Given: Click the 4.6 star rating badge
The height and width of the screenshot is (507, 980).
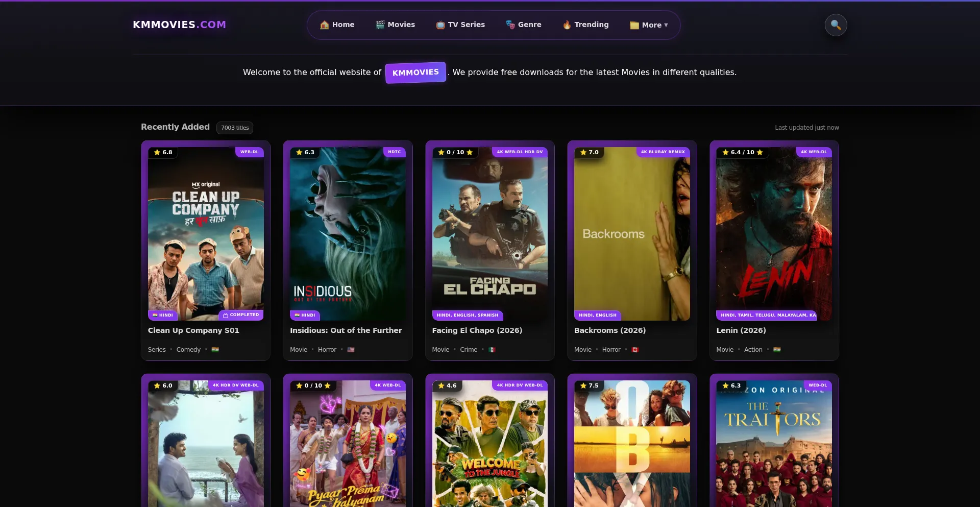Looking at the screenshot, I should click(447, 385).
